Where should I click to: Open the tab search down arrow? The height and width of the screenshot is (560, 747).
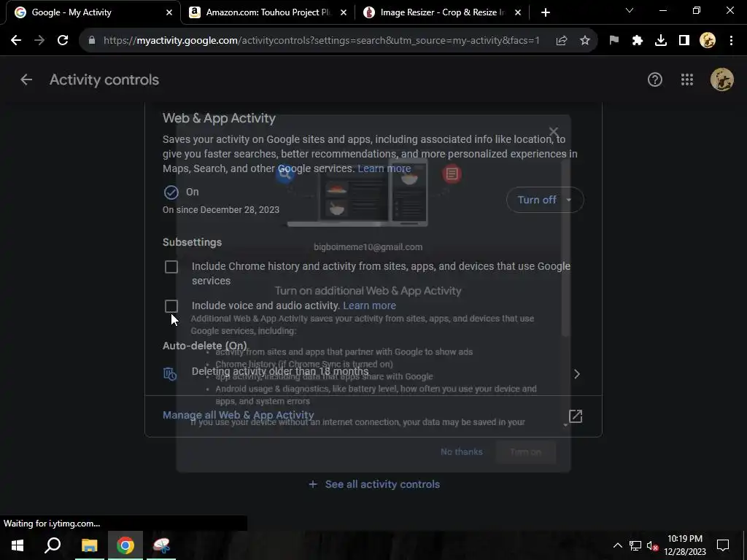point(630,11)
